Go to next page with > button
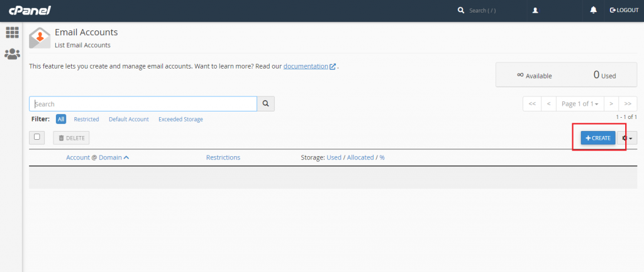 (611, 104)
